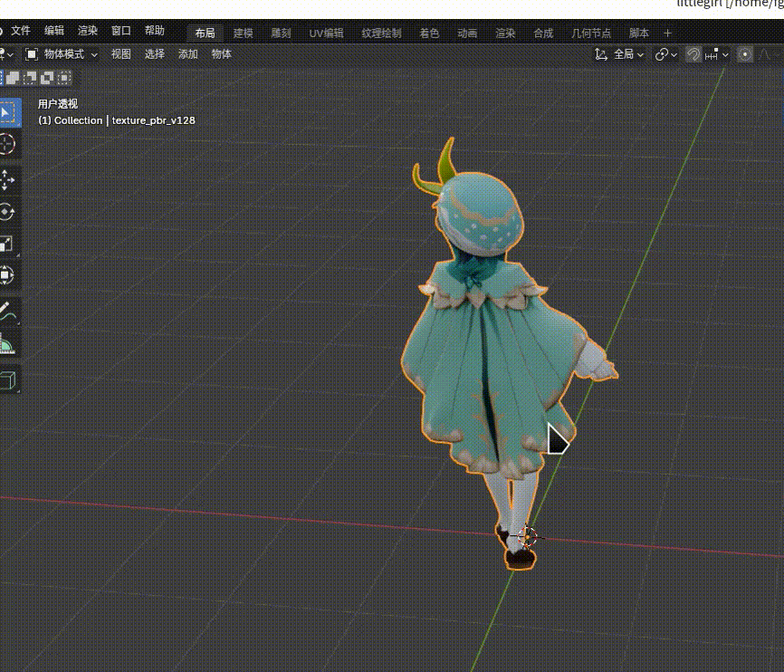Open the 选择 viewport menu
This screenshot has height=672, width=784.
click(155, 54)
